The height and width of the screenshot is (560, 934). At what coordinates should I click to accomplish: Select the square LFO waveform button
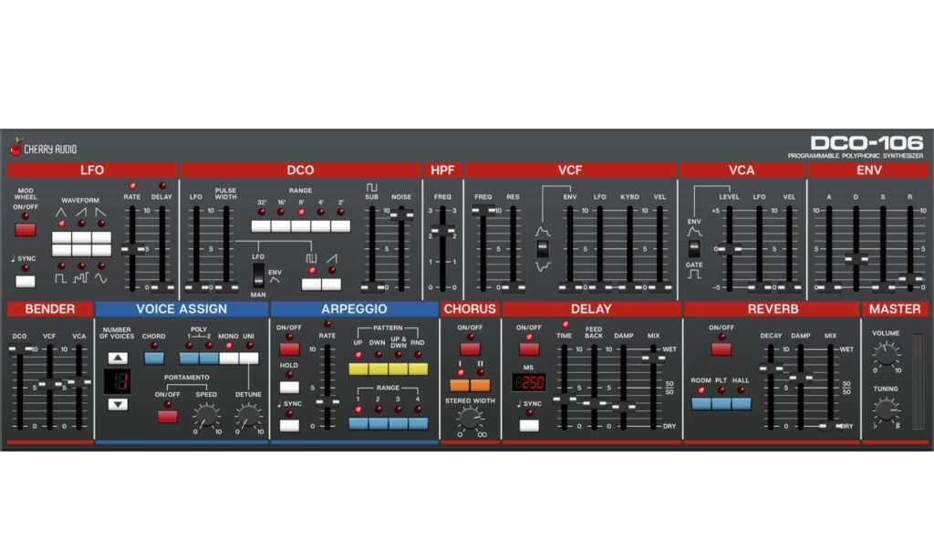pos(61,250)
